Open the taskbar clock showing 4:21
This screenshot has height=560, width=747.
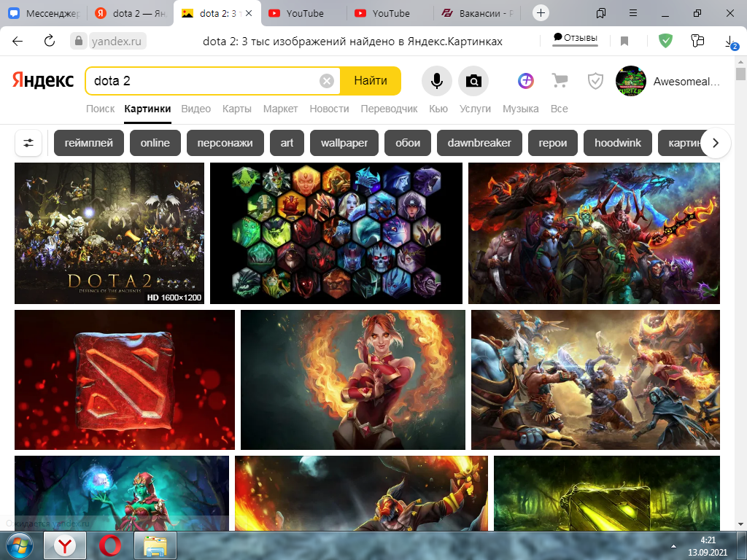708,546
